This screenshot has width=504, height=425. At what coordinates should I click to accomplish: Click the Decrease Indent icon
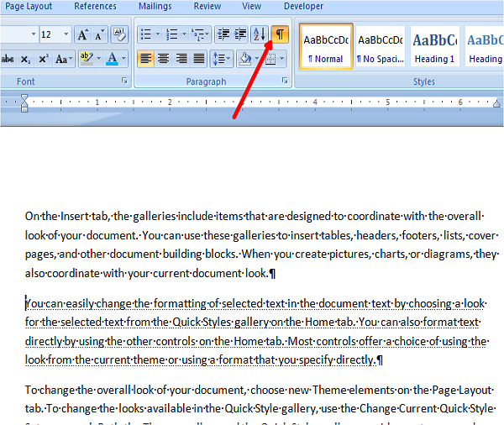coord(223,34)
